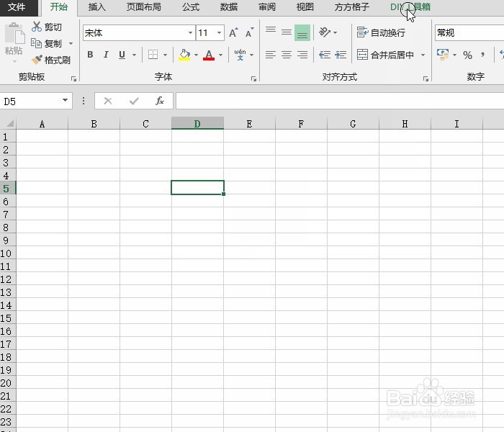504x432 pixels.
Task: Click the Cancel X in formula bar
Action: point(108,101)
